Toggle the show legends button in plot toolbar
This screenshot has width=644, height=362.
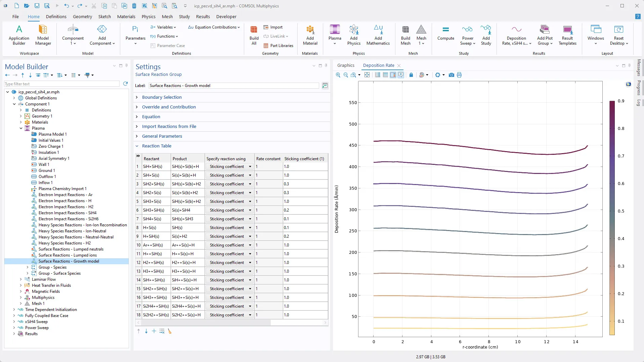[401, 75]
